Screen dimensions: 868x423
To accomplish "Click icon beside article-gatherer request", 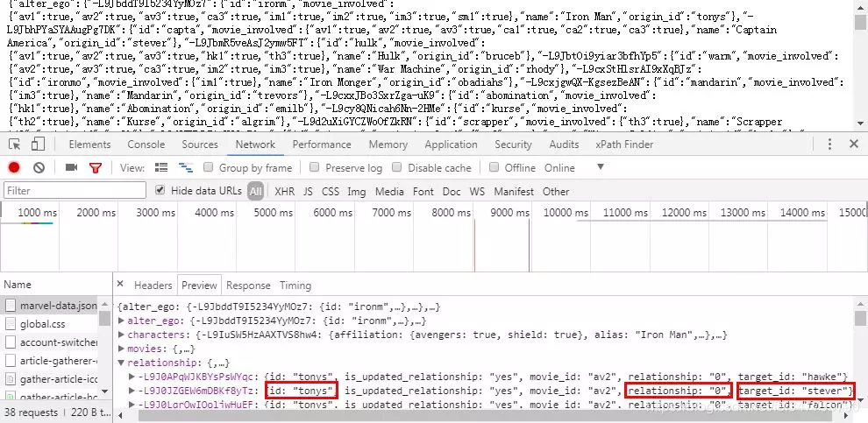I will [11, 361].
